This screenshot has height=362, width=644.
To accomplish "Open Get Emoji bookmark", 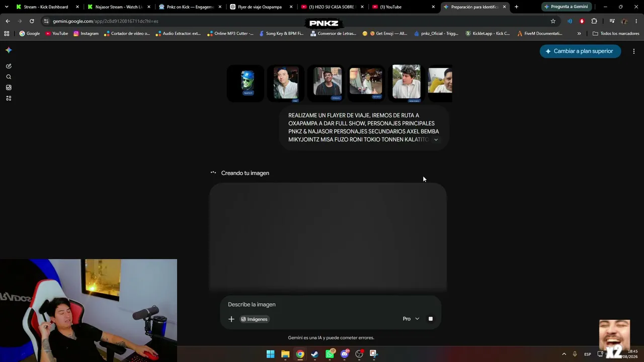I will point(385,34).
